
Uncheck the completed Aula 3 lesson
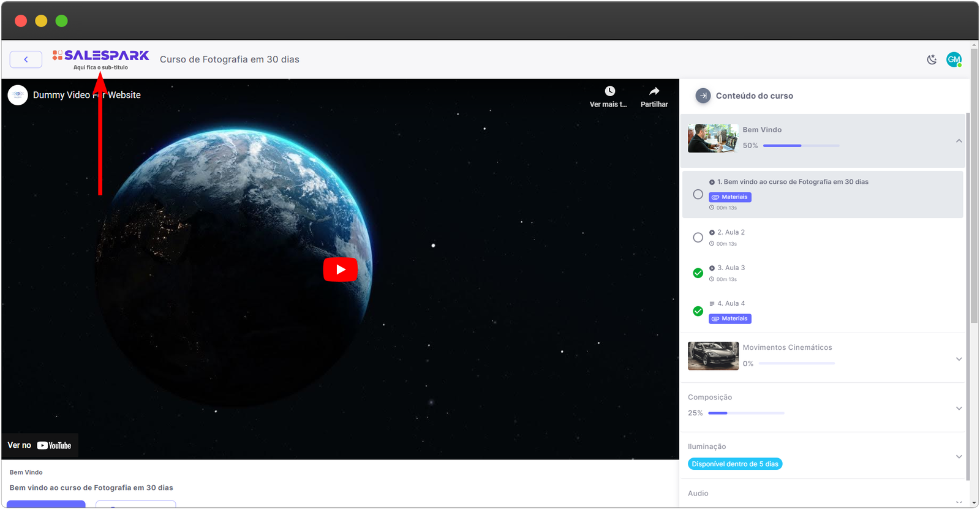tap(698, 273)
